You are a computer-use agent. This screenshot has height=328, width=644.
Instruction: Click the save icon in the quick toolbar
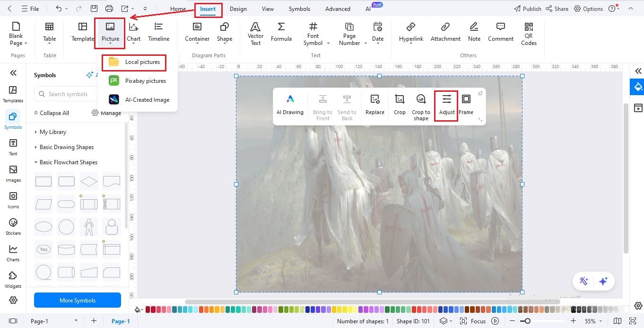click(x=94, y=9)
